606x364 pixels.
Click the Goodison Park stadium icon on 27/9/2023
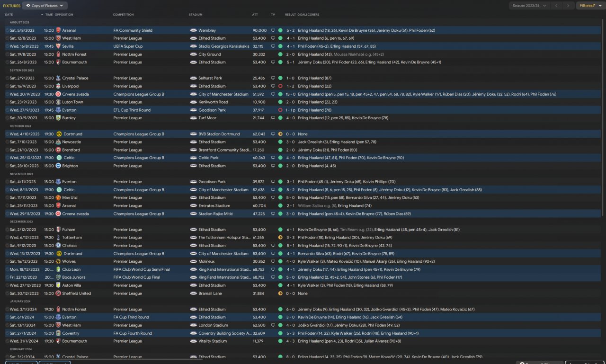click(x=193, y=110)
